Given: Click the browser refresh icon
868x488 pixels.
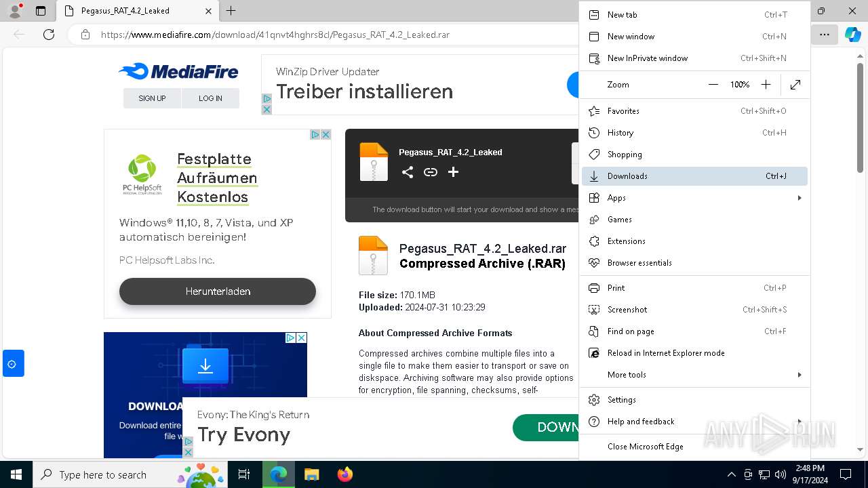Looking at the screenshot, I should pyautogui.click(x=49, y=35).
